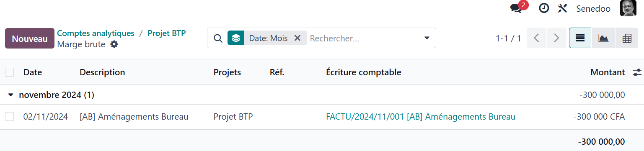This screenshot has width=644, height=151.
Task: Open Projet BTP breadcrumb link
Action: point(167,33)
